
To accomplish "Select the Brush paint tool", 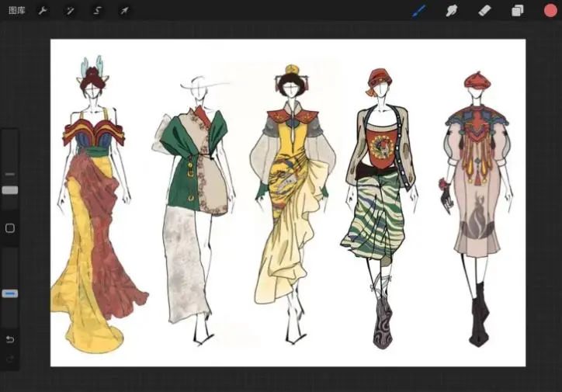I will click(419, 11).
